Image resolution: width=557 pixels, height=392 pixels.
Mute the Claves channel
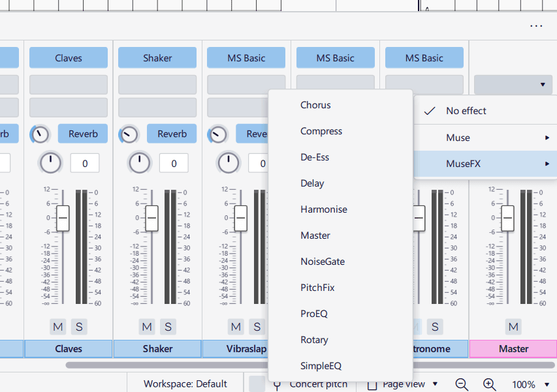(58, 326)
